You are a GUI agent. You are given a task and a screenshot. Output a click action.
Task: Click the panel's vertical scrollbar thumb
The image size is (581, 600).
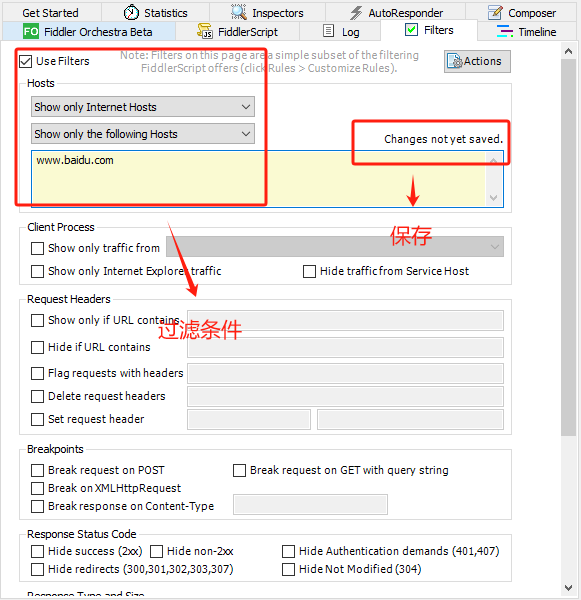tap(569, 247)
